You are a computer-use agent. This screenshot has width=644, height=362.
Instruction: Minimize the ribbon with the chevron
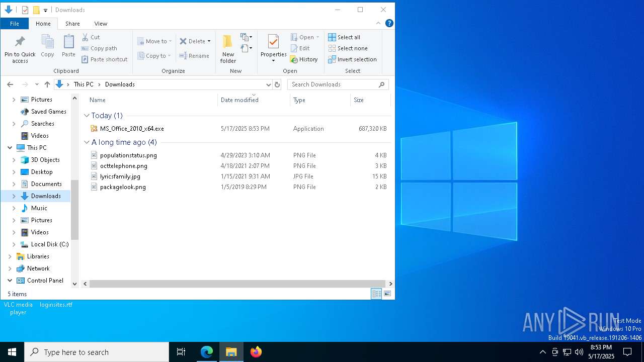378,23
